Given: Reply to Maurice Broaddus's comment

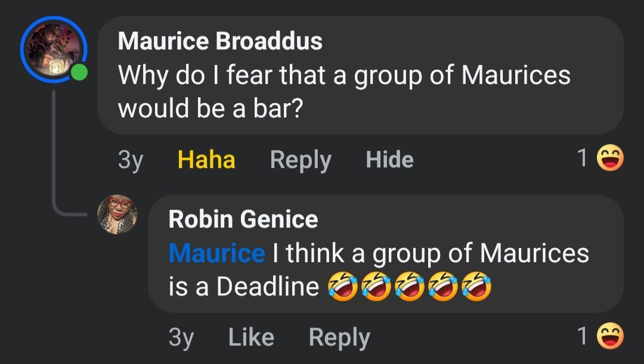Looking at the screenshot, I should [300, 160].
